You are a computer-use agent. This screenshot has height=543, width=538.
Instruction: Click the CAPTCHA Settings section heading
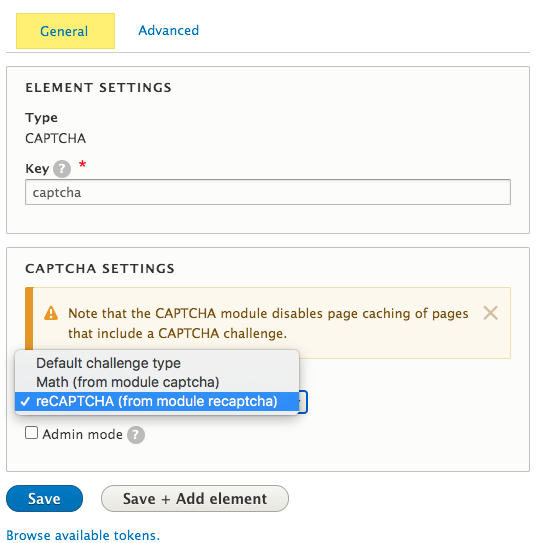point(100,269)
